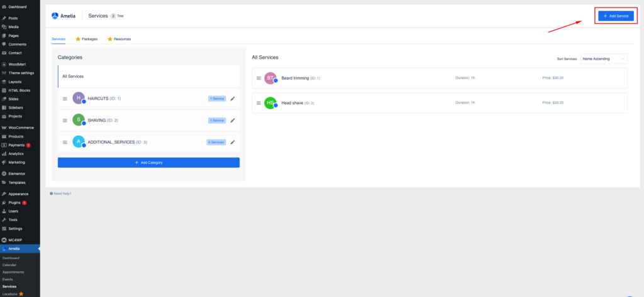This screenshot has width=644, height=297.
Task: Click SHAVING 1 Service badge
Action: coord(217,120)
